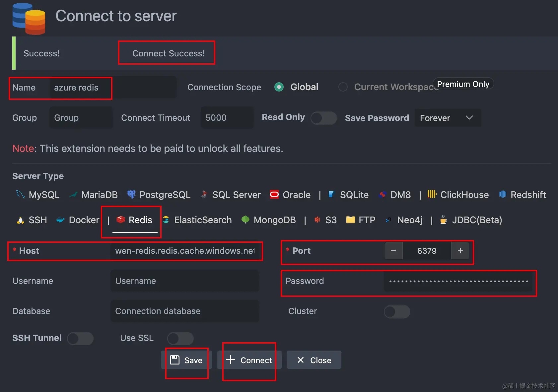Pick the Docker whale icon
This screenshot has height=392, width=558.
[60, 220]
